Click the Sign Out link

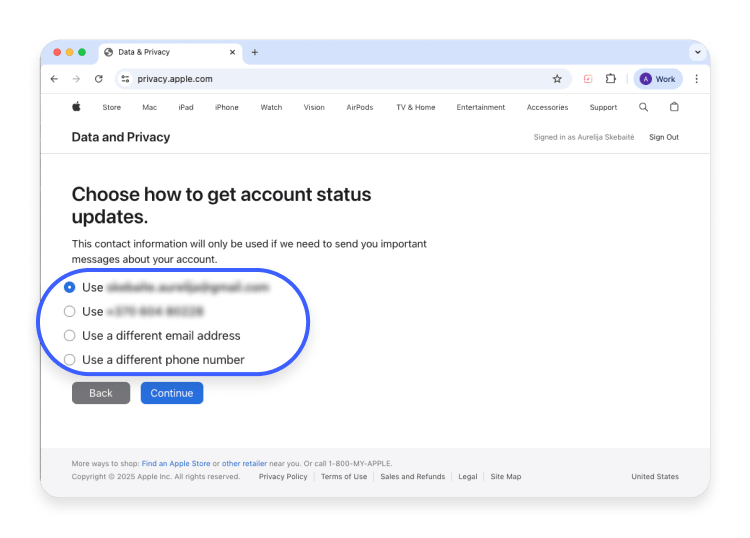664,137
